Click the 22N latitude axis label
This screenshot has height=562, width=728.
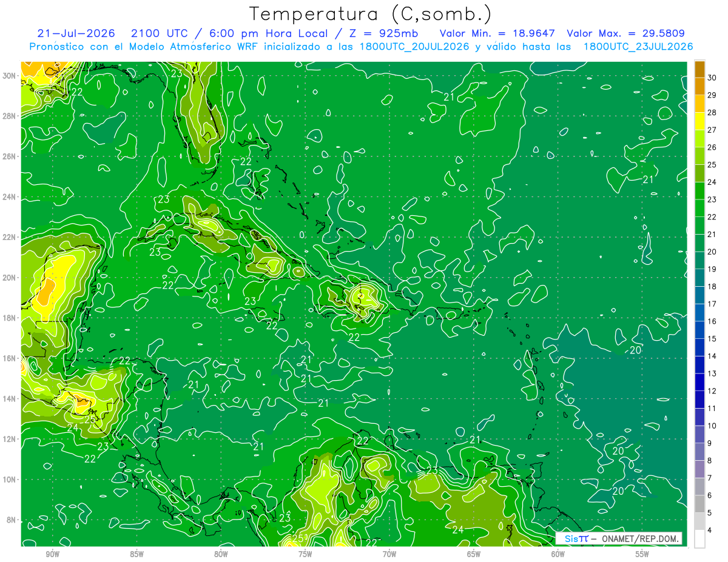(x=10, y=237)
